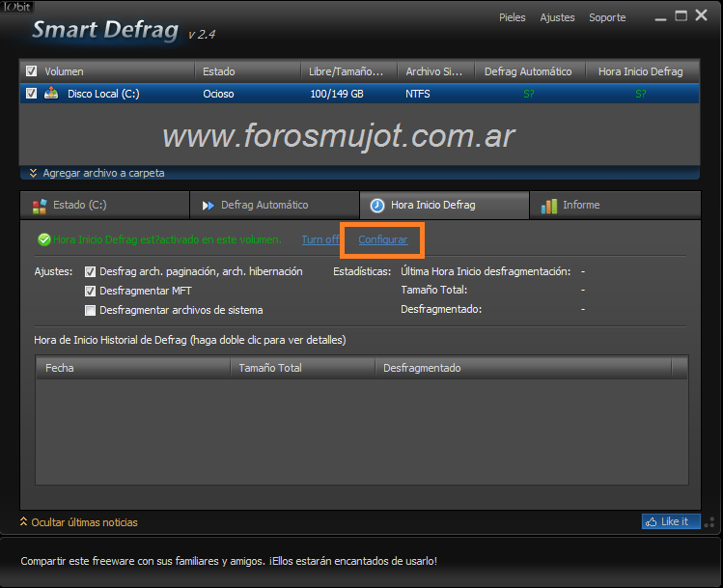Open the Pieles menu
The image size is (723, 588).
[x=512, y=17]
